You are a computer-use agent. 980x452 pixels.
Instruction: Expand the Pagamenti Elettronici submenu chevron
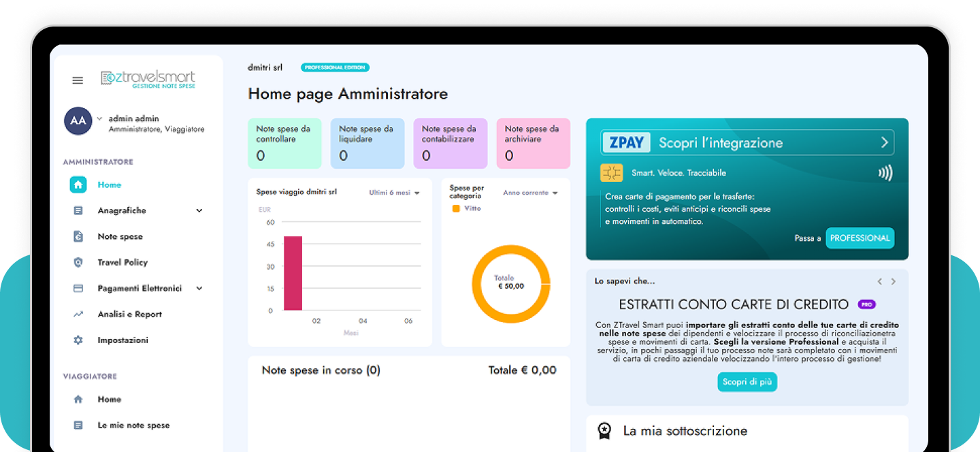tap(199, 289)
